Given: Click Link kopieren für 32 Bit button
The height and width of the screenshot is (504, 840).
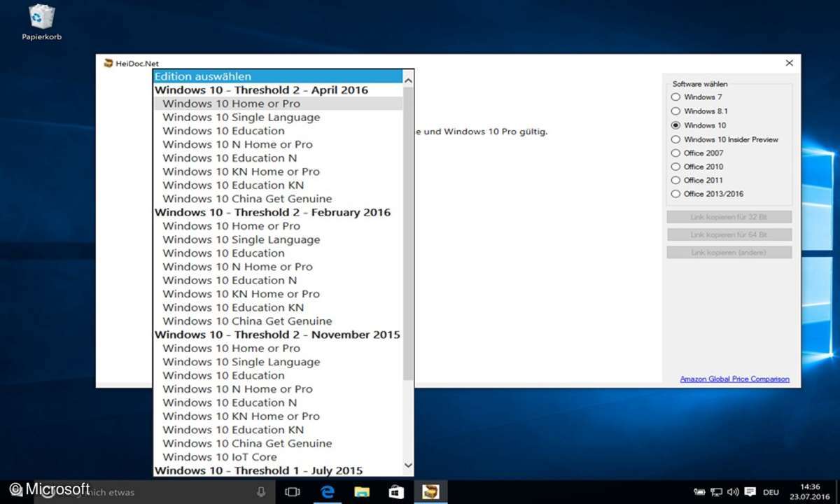Looking at the screenshot, I should click(729, 217).
